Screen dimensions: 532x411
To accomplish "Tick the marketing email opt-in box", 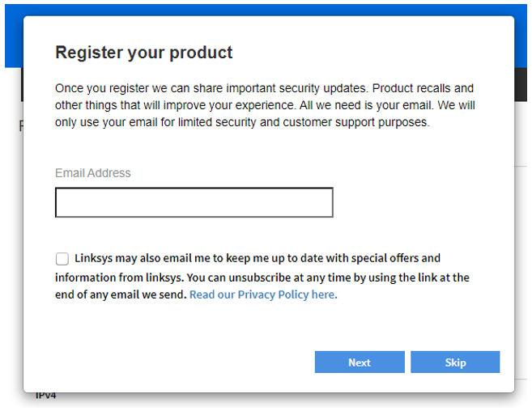I will pyautogui.click(x=62, y=259).
